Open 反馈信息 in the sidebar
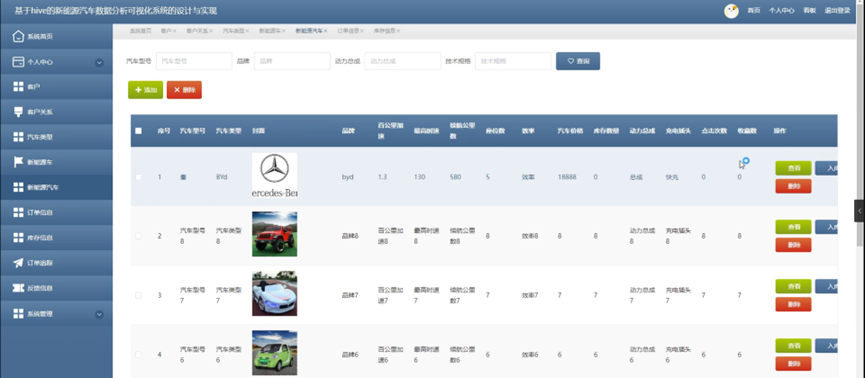The height and width of the screenshot is (378, 865). pyautogui.click(x=56, y=288)
